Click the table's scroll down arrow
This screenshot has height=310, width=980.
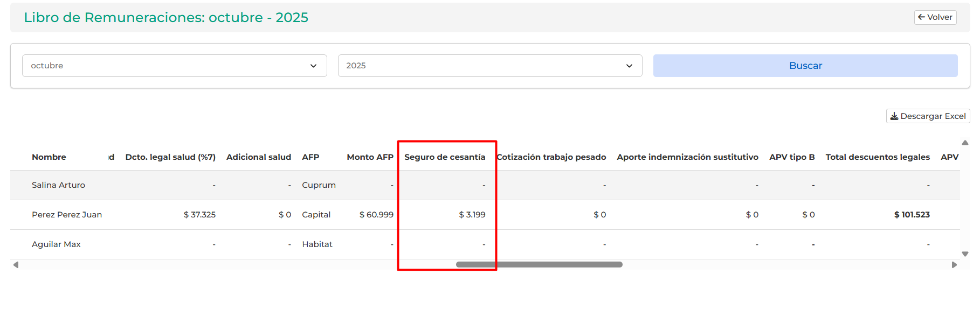[965, 254]
